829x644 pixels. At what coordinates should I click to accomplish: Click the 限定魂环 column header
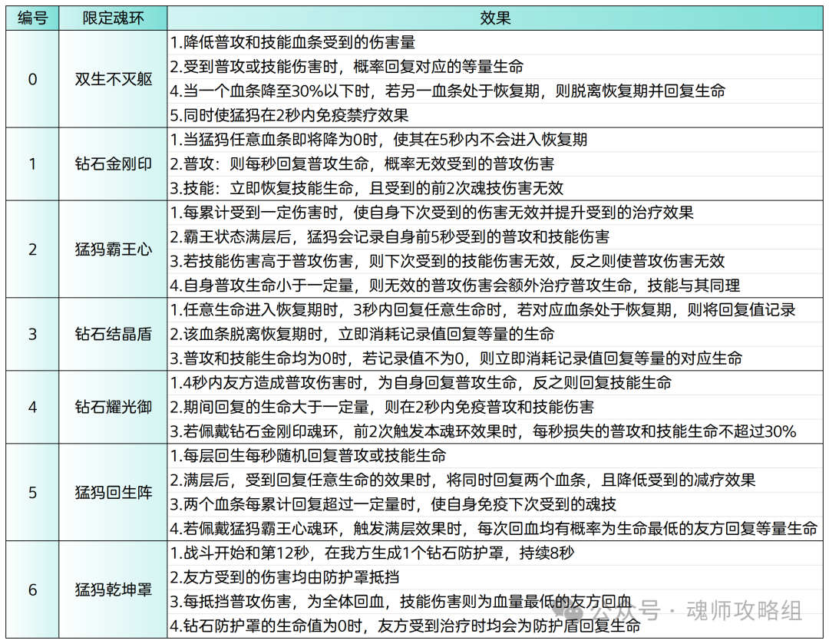(113, 18)
